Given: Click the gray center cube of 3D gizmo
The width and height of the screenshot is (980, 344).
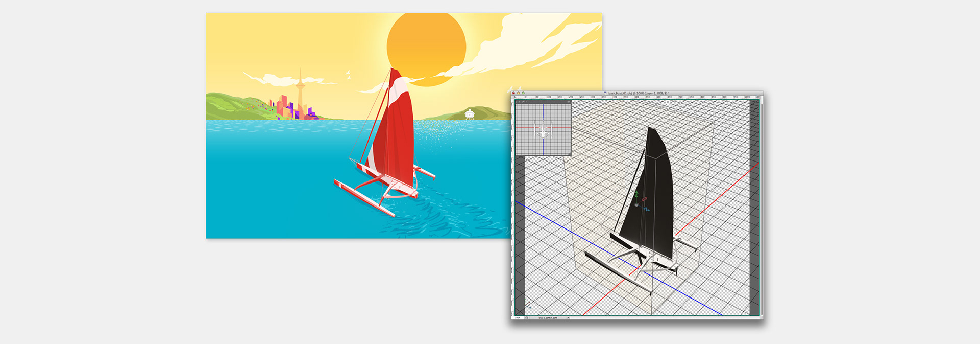Looking at the screenshot, I should (636, 205).
